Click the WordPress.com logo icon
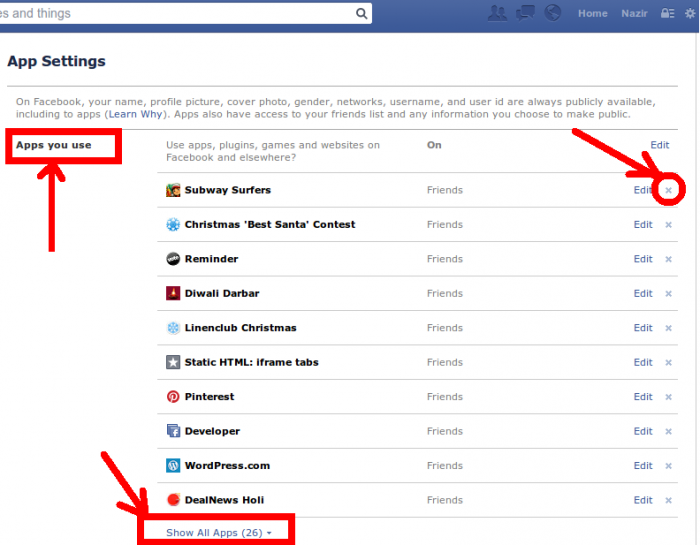The width and height of the screenshot is (700, 545). pos(173,466)
